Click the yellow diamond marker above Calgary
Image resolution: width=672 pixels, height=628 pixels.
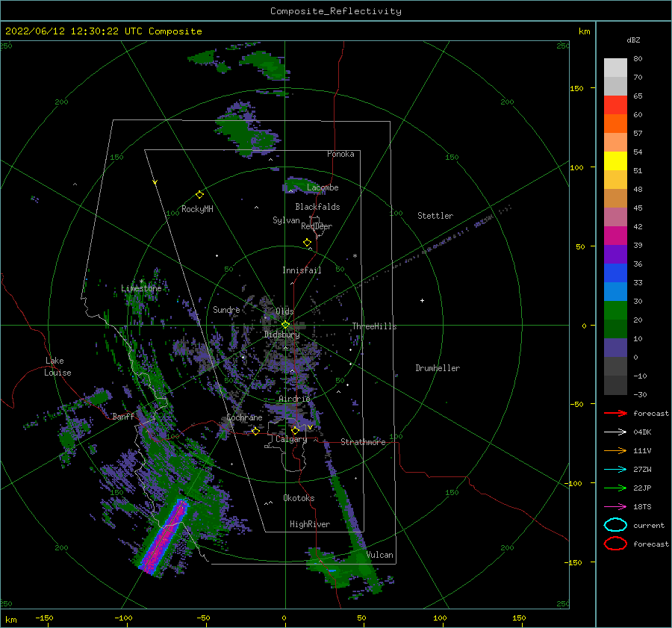coord(295,430)
